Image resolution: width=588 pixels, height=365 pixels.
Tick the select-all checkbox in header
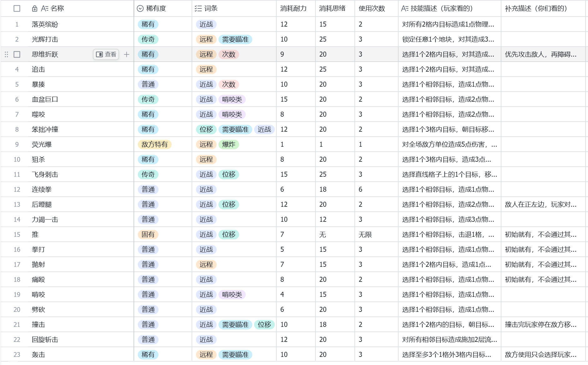click(x=17, y=8)
